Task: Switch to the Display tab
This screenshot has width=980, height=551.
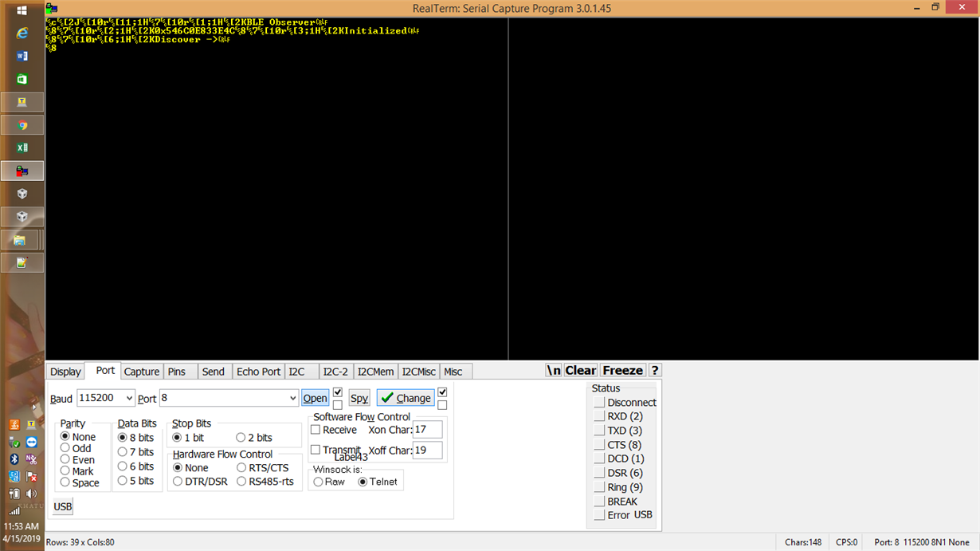Action: (x=65, y=372)
